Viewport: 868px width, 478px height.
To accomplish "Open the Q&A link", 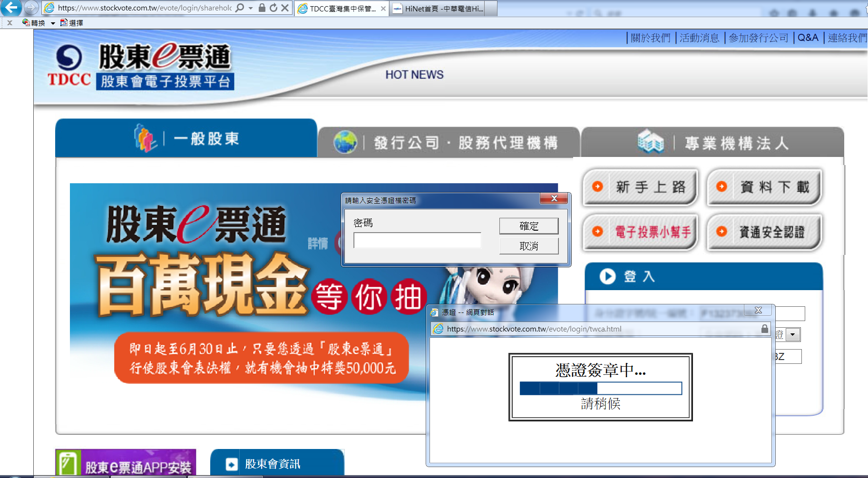I will click(808, 38).
